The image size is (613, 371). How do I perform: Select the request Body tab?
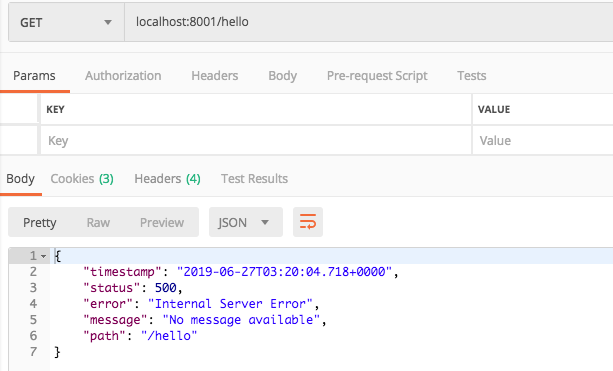(x=282, y=75)
